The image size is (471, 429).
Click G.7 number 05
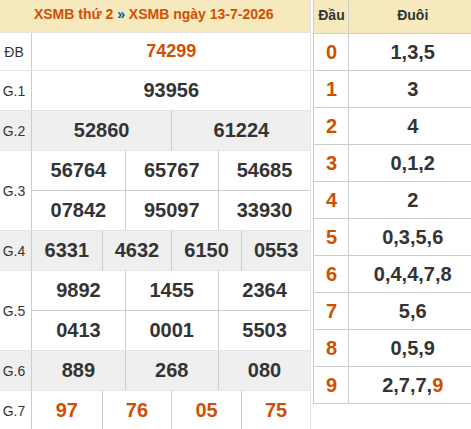pos(206,410)
